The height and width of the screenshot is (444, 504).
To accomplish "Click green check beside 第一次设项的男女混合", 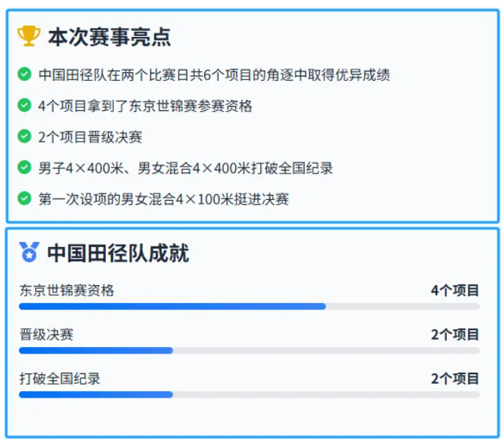I will click(24, 198).
